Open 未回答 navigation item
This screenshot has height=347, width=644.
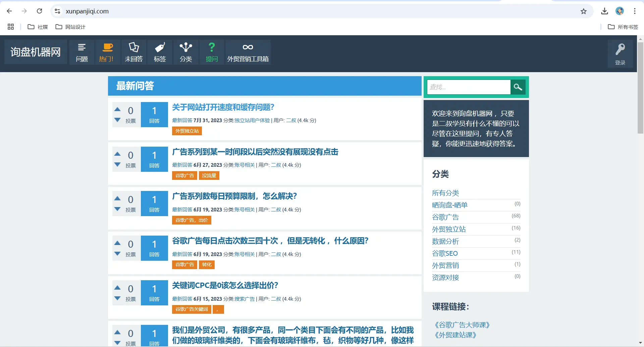coord(134,52)
